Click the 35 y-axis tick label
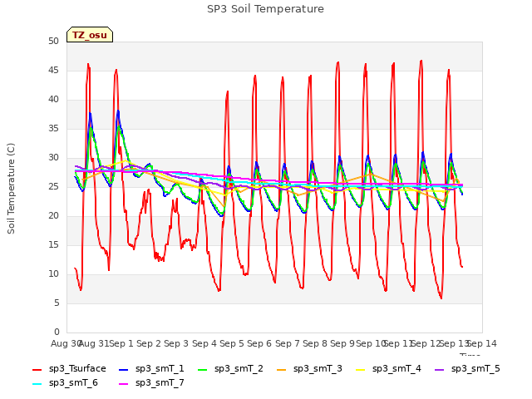The height and width of the screenshot is (399, 532). click(53, 128)
